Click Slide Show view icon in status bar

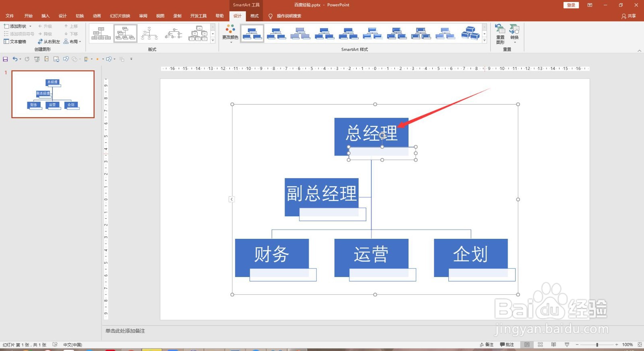(x=567, y=345)
